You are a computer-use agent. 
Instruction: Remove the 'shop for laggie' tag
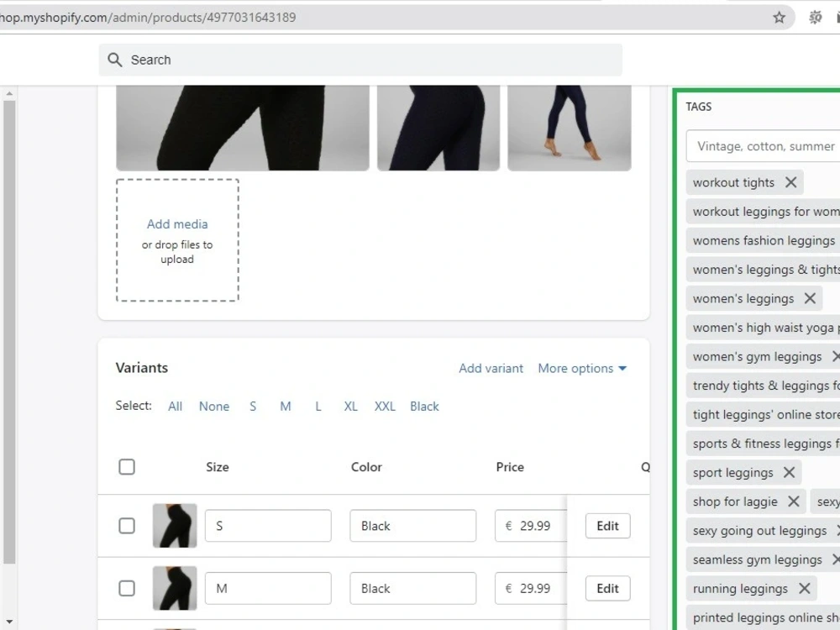click(x=794, y=501)
